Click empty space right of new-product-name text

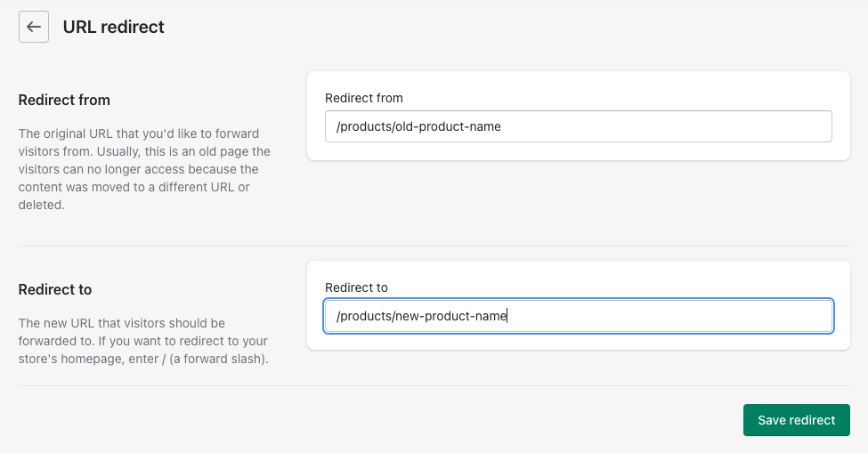tap(668, 316)
